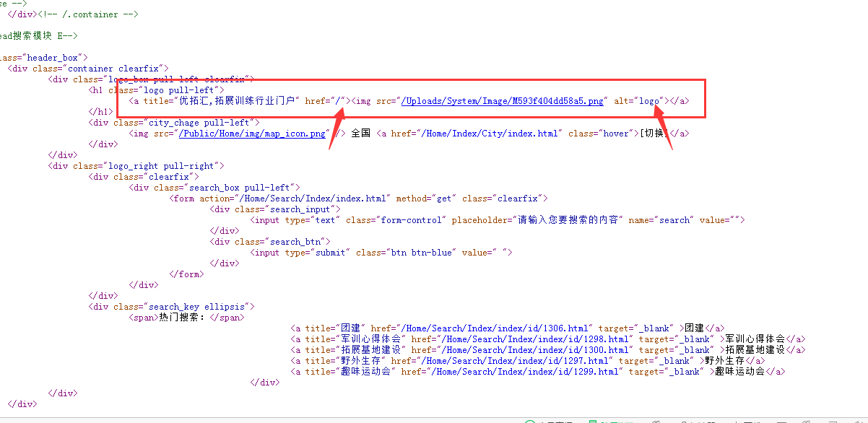Viewport: 868px width, 423px height.
Task: Click the href "/Home/Index/City/index.html" value
Action: pyautogui.click(x=489, y=134)
